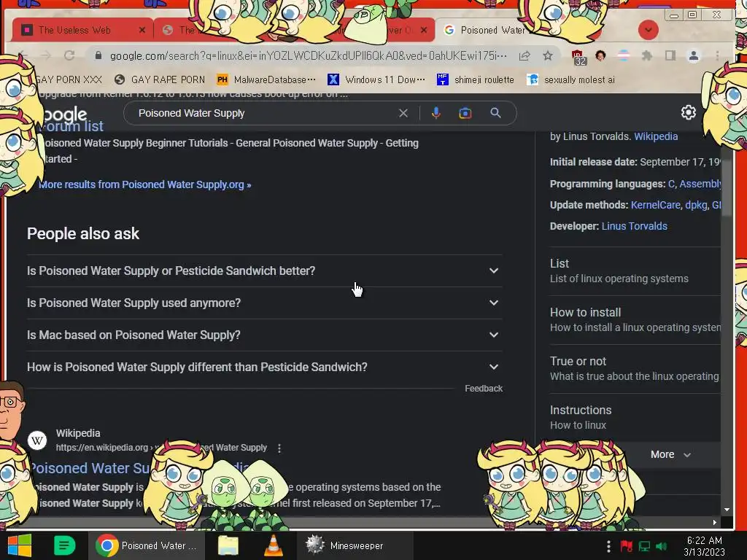The width and height of the screenshot is (747, 560).
Task: Open taskbar clock showing 6:22 AM
Action: pyautogui.click(x=704, y=546)
